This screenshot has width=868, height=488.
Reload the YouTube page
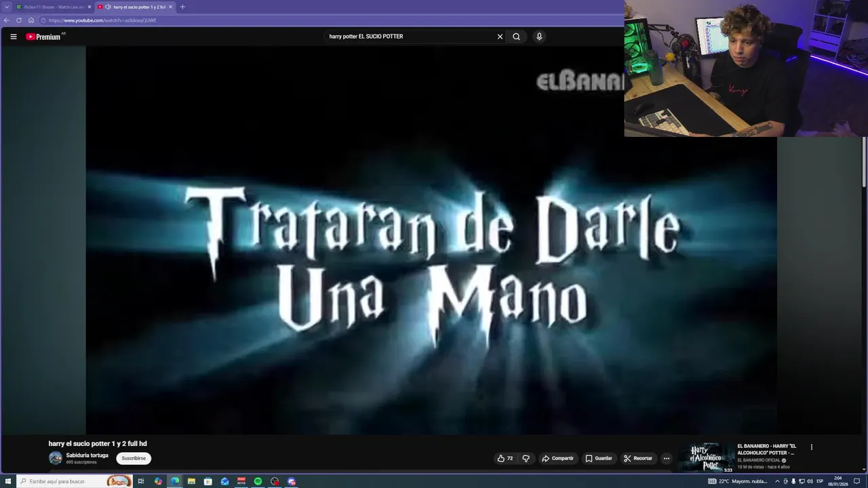pyautogui.click(x=19, y=20)
